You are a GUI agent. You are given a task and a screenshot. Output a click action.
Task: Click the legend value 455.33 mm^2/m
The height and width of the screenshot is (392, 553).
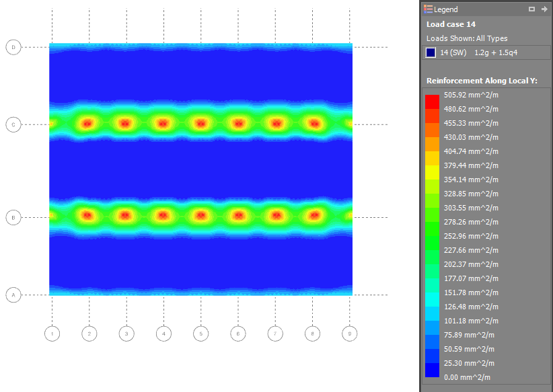(x=471, y=123)
